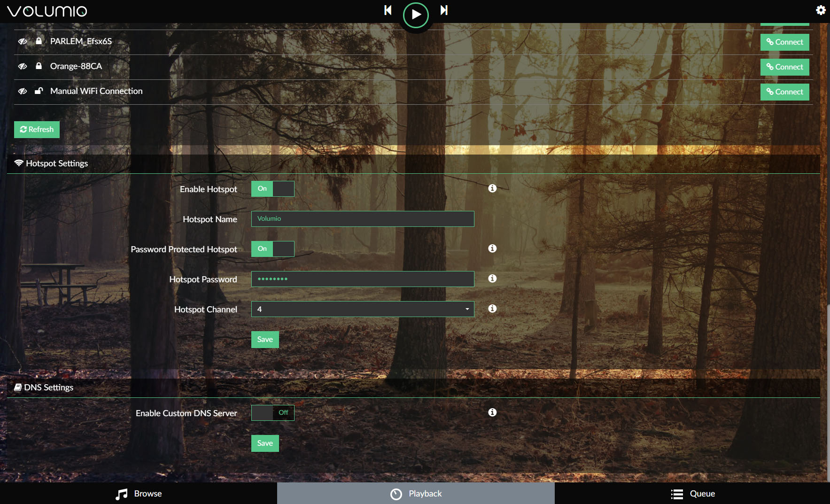
Task: Connect to Orange-88CA network
Action: click(784, 67)
